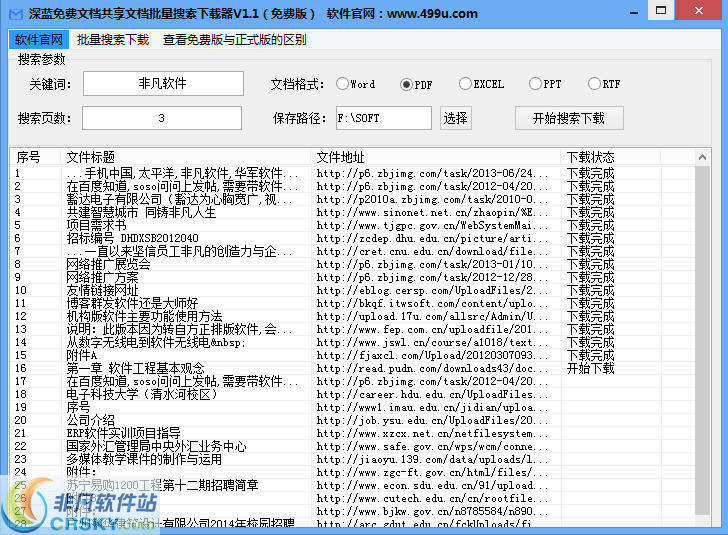Sort by the 序号 column header
Screen dimensions: 728x535
(35, 157)
